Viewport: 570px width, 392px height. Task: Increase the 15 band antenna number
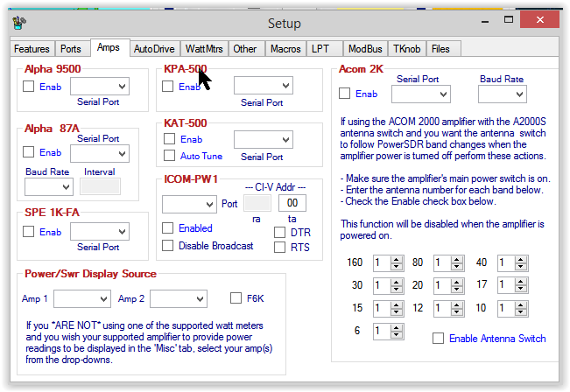click(x=397, y=304)
